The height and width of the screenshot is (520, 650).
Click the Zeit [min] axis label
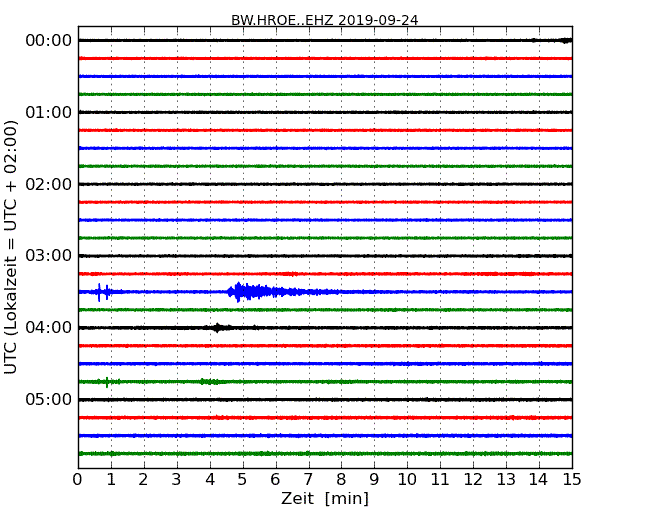[x=325, y=498]
